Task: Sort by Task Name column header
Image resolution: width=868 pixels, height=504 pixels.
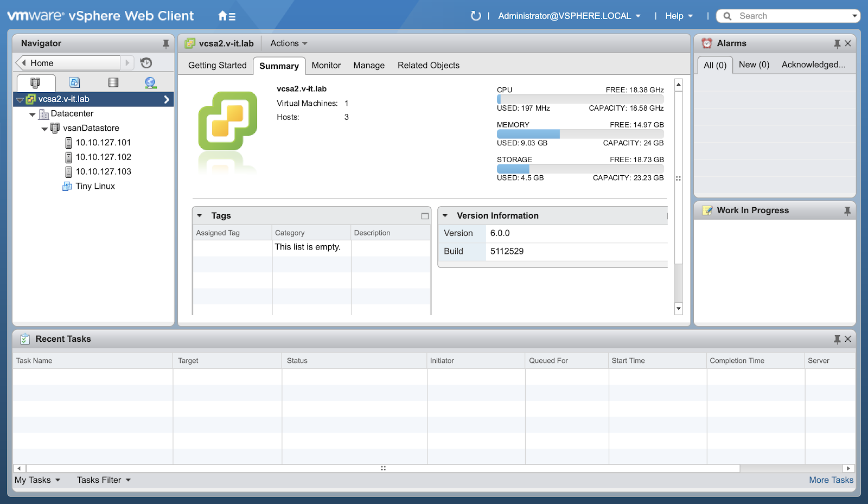Action: (93, 361)
